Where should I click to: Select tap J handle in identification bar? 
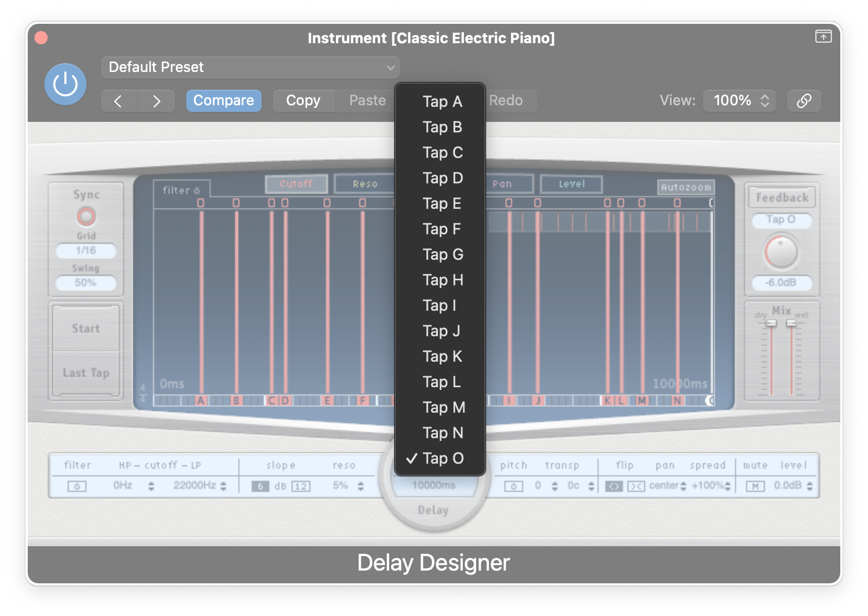(x=537, y=401)
